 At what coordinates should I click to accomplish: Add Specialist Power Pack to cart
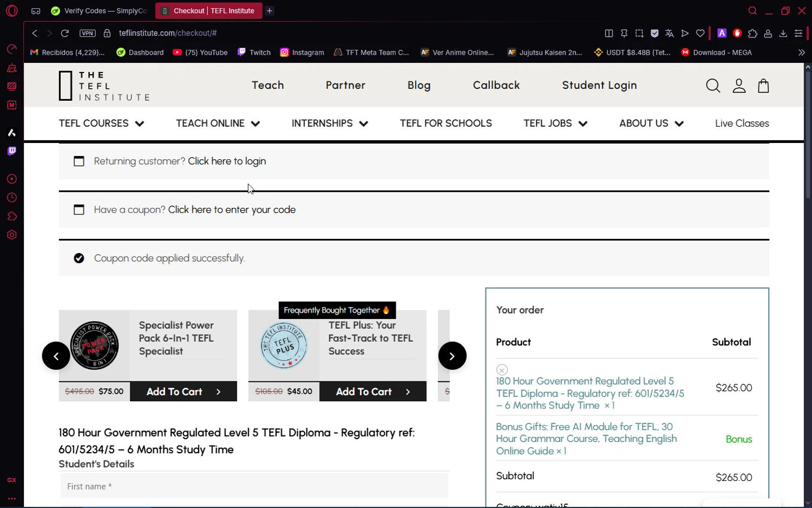tap(184, 392)
